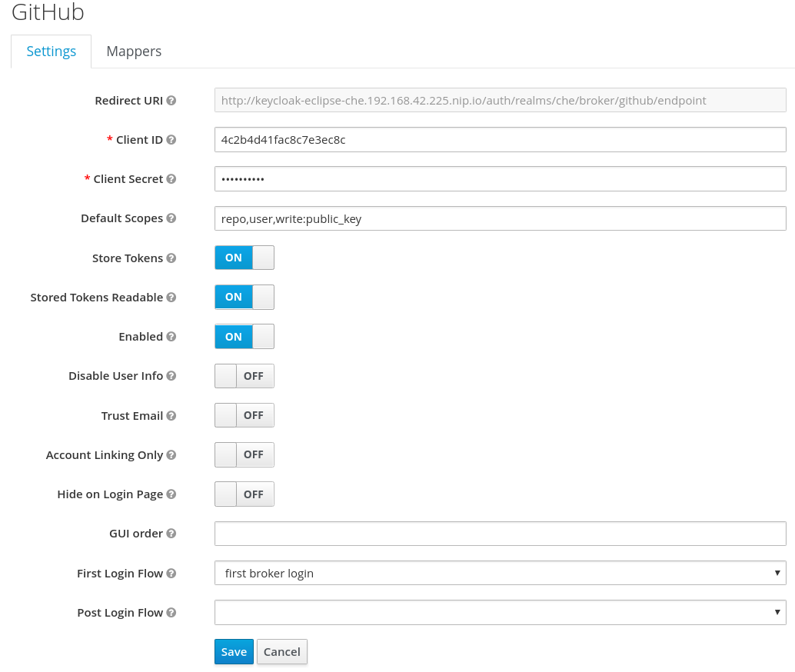Expand the Post Login Flow dropdown

point(500,612)
